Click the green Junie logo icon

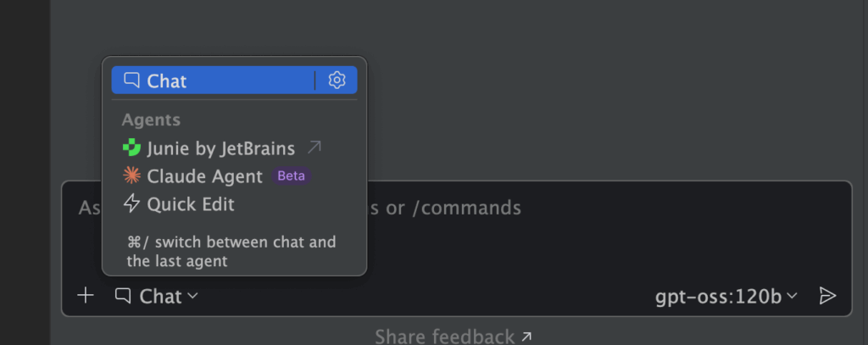[x=131, y=148]
